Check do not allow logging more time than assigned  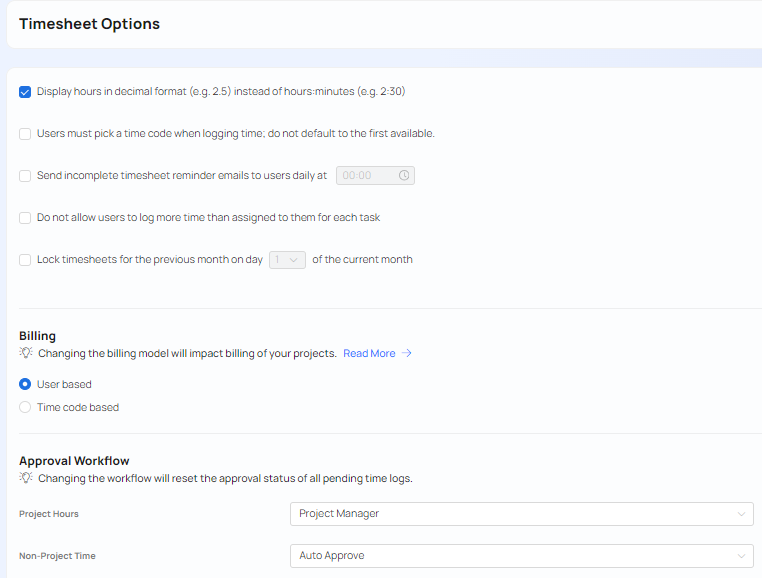[x=25, y=217]
